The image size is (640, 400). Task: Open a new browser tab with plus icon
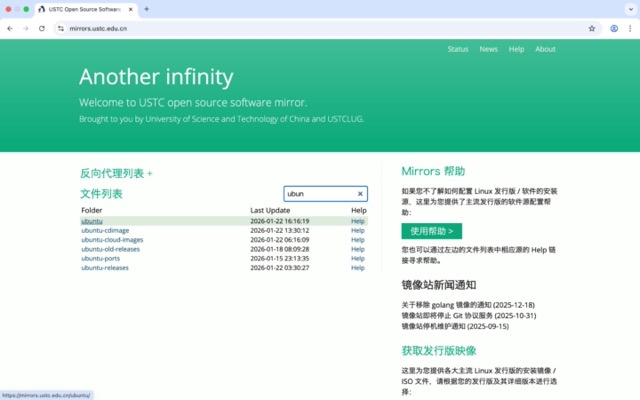coord(147,9)
